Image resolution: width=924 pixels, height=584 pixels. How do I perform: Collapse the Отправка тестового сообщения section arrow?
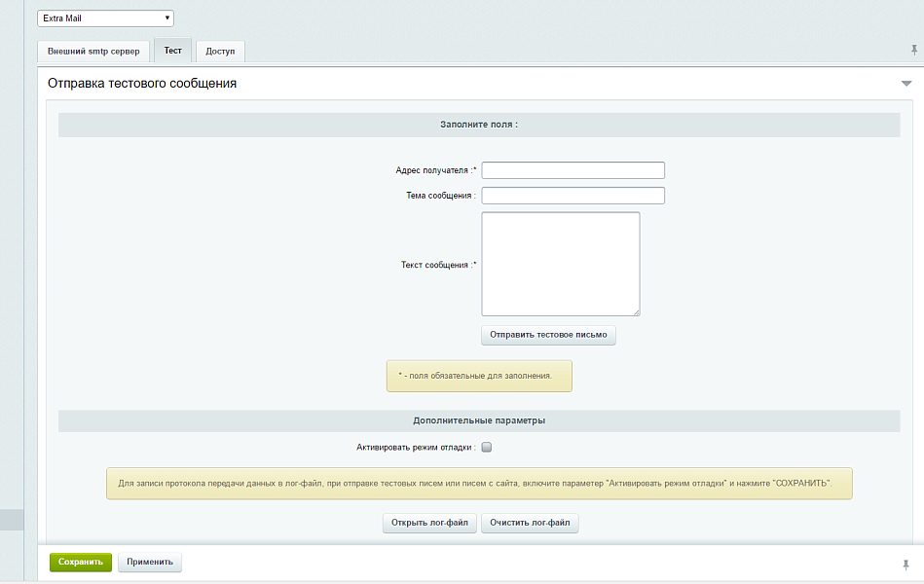(x=906, y=84)
